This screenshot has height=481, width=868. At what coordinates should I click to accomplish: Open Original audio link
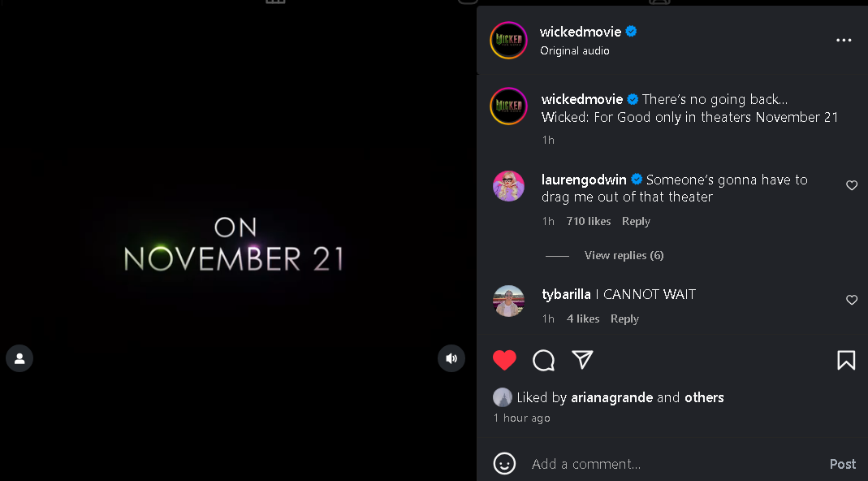coord(575,50)
